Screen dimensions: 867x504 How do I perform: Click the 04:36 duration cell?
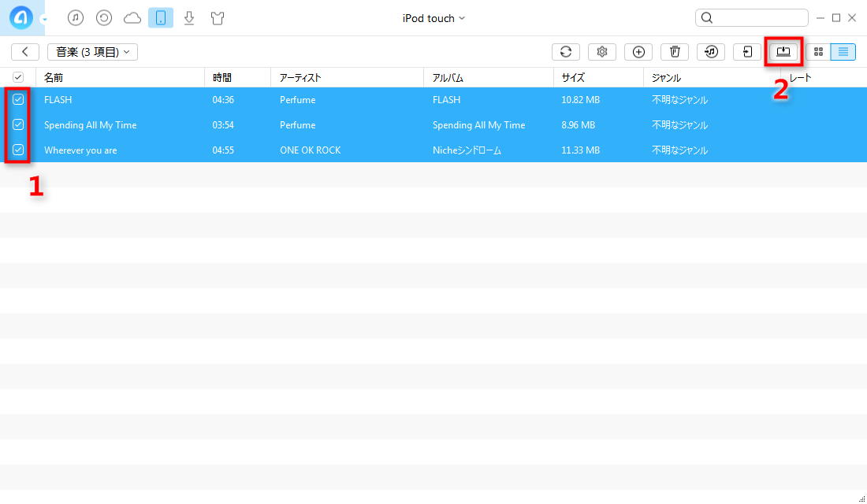[223, 100]
